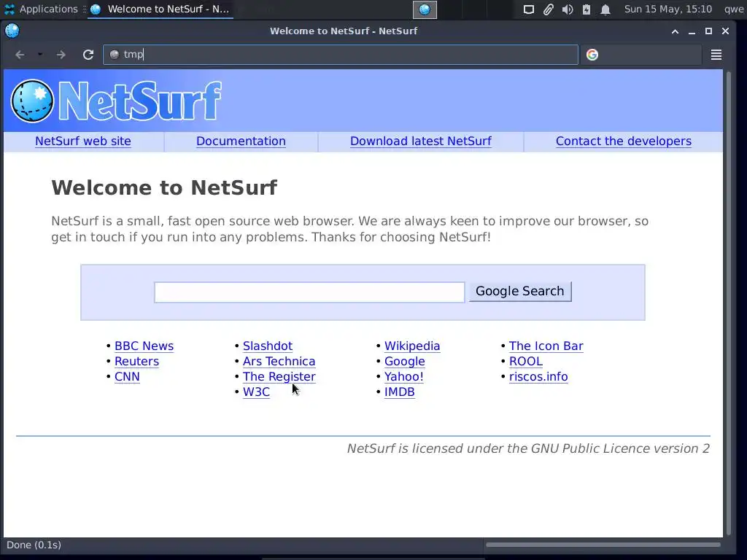Click the GNU Public Licence footer text

click(x=528, y=448)
